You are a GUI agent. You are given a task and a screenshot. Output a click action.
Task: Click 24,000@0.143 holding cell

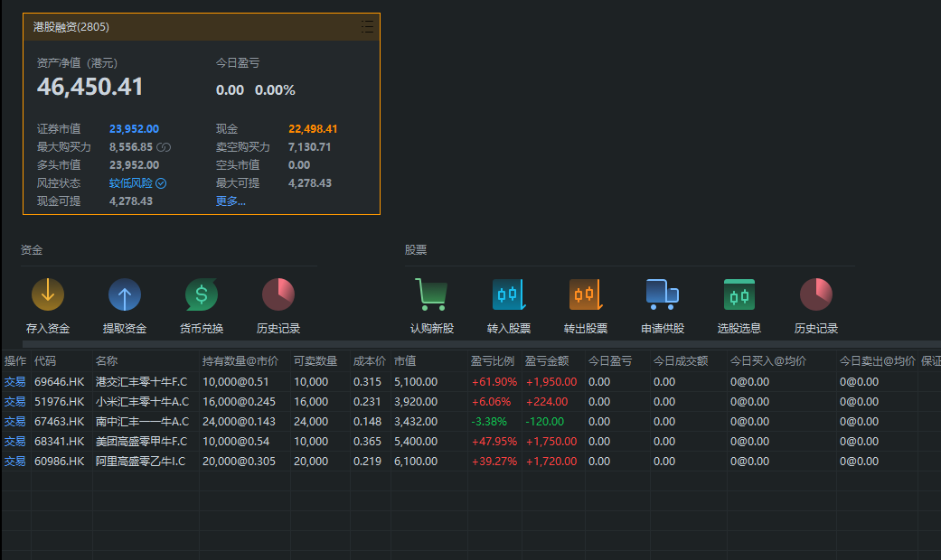pos(239,422)
